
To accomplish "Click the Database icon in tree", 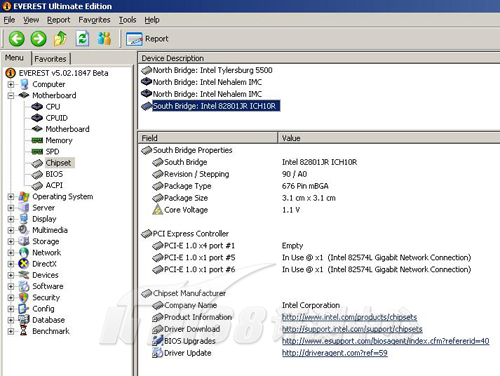I will coord(24,320).
